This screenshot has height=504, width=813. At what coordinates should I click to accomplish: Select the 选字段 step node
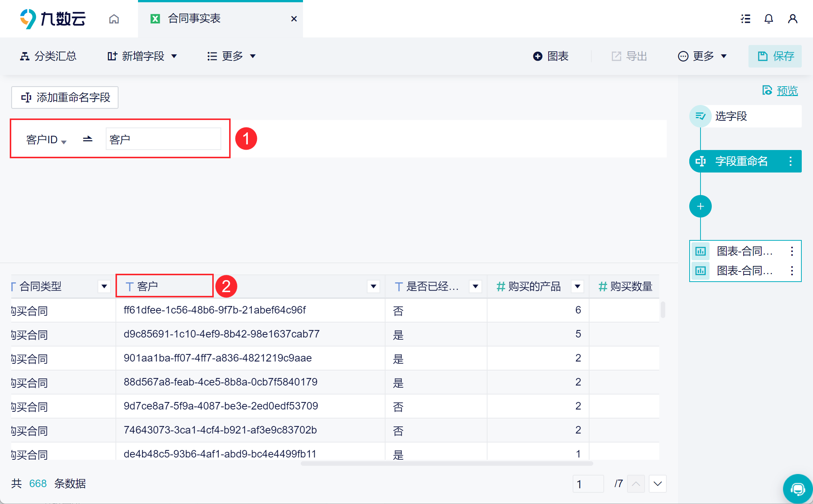point(730,116)
